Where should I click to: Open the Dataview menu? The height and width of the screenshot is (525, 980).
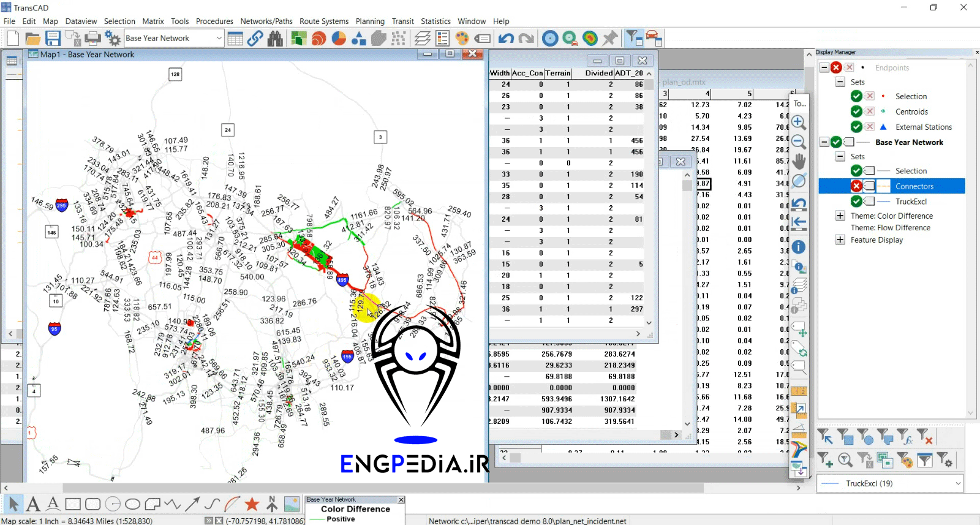click(81, 21)
